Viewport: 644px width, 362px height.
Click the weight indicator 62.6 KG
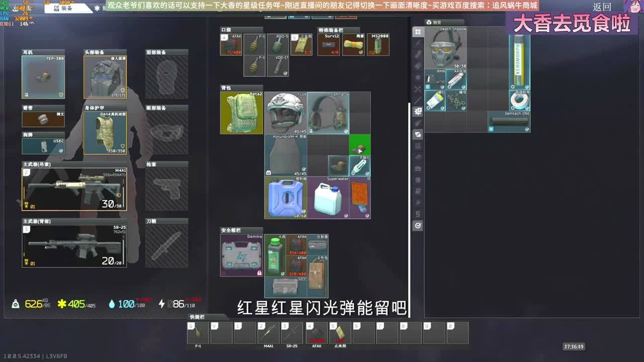point(31,304)
